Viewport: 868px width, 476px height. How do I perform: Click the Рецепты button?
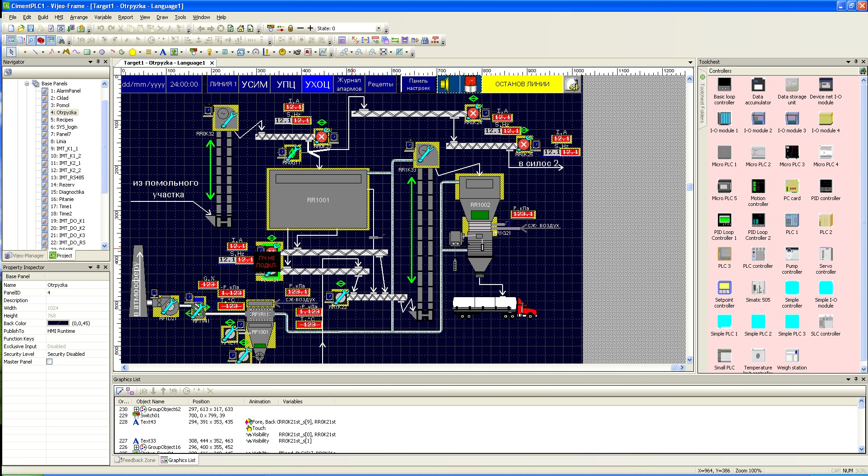380,84
